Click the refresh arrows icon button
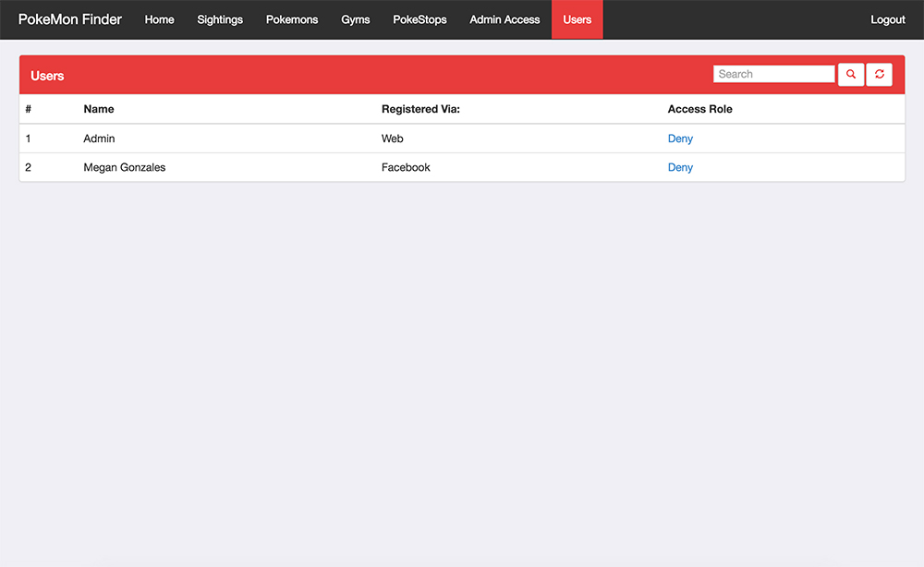The width and height of the screenshot is (924, 567). [880, 74]
